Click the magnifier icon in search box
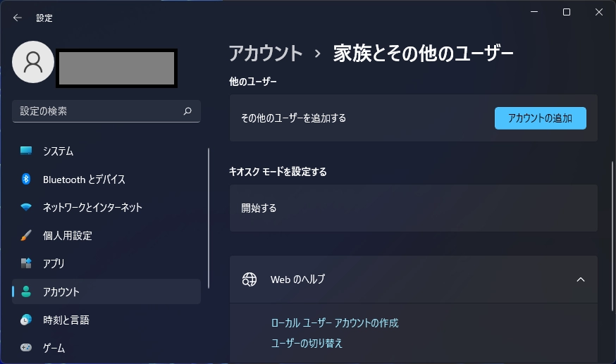 pos(187,111)
